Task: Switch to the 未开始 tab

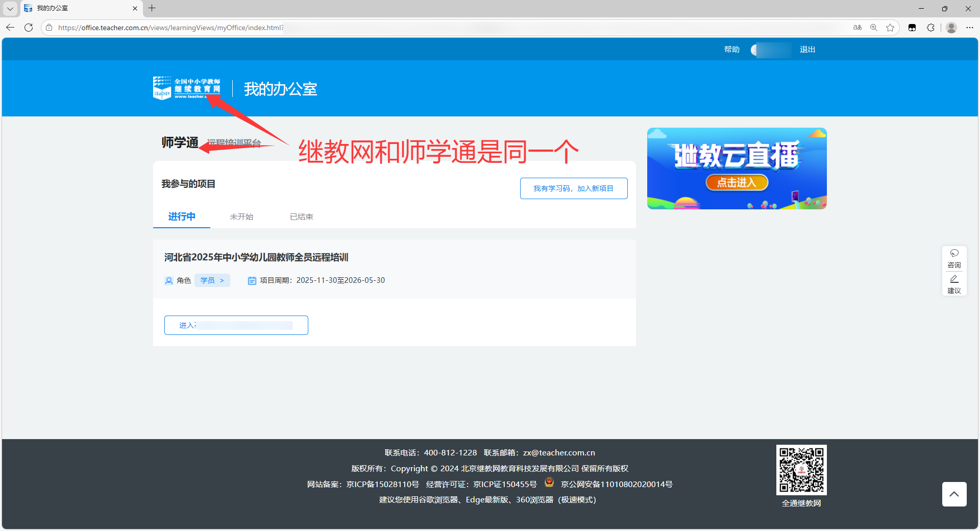Action: 241,217
